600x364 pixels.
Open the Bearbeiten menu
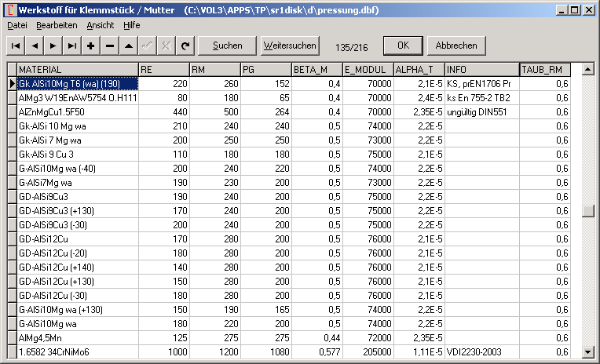click(x=57, y=25)
